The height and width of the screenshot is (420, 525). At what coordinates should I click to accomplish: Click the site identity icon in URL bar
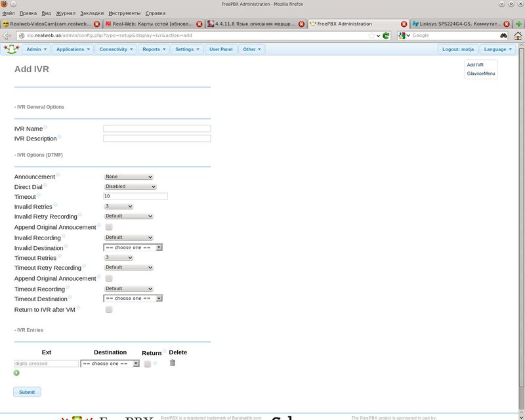tap(22, 35)
